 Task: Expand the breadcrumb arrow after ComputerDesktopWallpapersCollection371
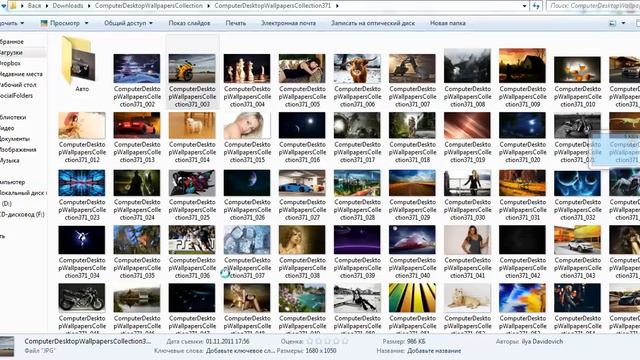click(337, 6)
